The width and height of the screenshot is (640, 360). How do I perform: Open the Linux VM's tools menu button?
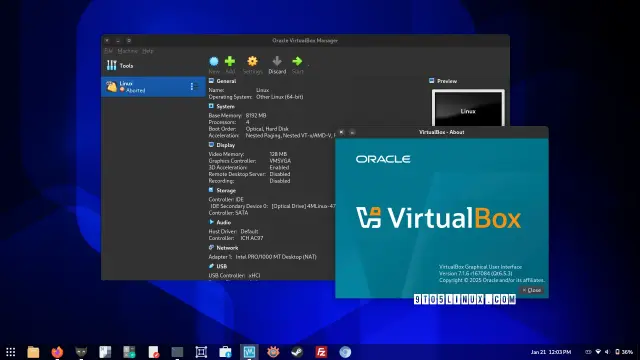(194, 86)
